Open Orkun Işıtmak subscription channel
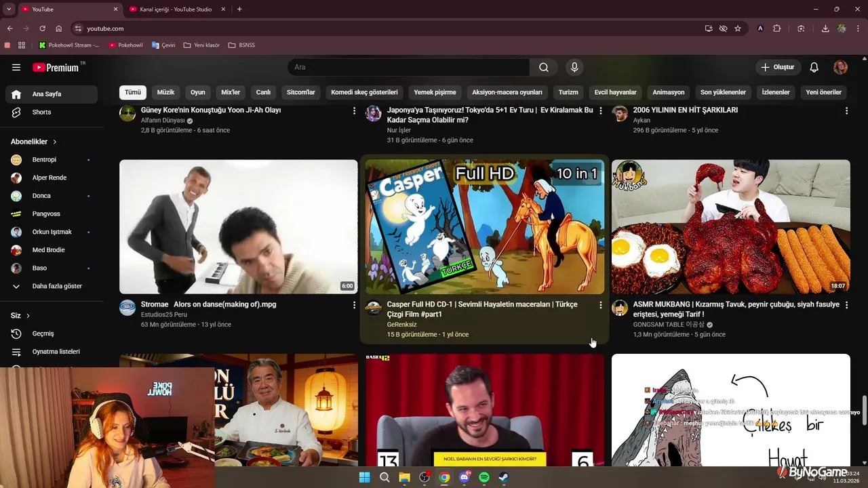This screenshot has width=868, height=488. tap(52, 232)
